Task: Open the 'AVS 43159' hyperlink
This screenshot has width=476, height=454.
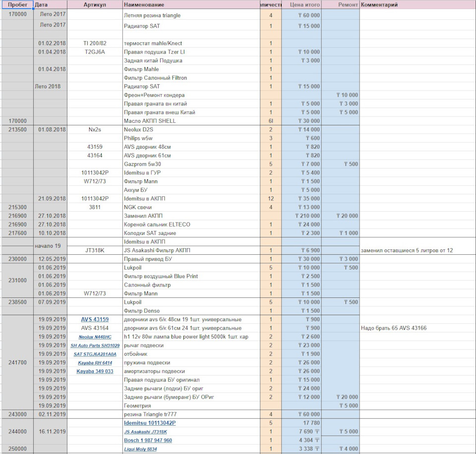Action: tap(95, 319)
